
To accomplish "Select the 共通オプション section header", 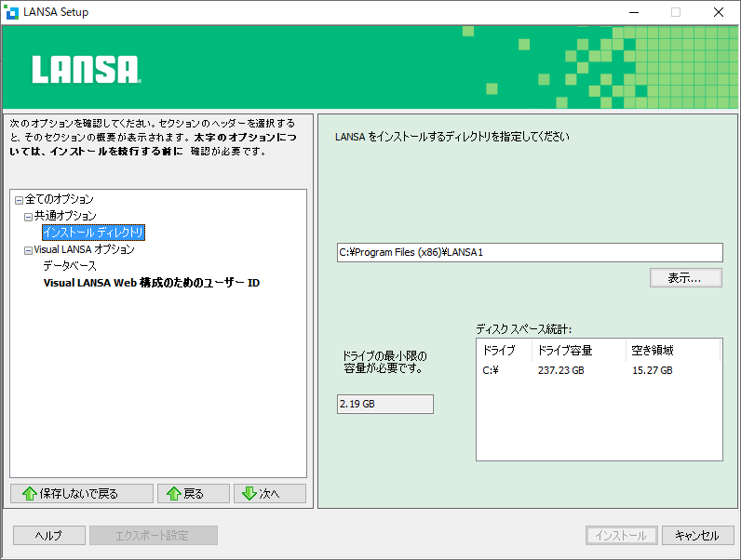I will point(65,216).
